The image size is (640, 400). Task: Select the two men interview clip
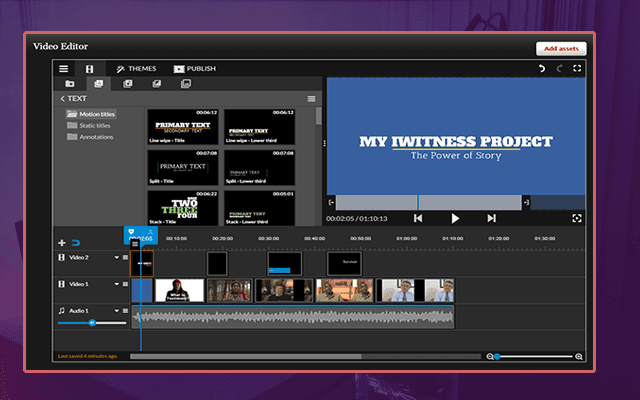[x=344, y=290]
